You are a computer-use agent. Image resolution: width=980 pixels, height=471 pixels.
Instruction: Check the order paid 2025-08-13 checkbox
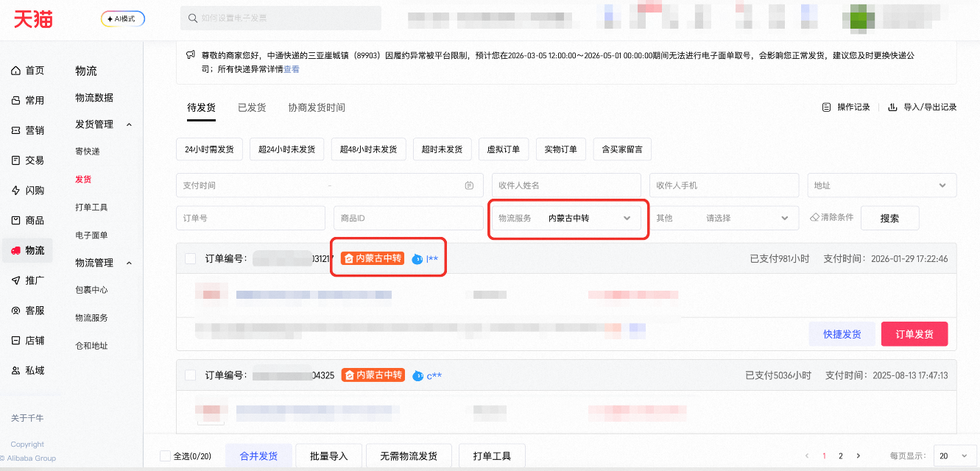191,375
